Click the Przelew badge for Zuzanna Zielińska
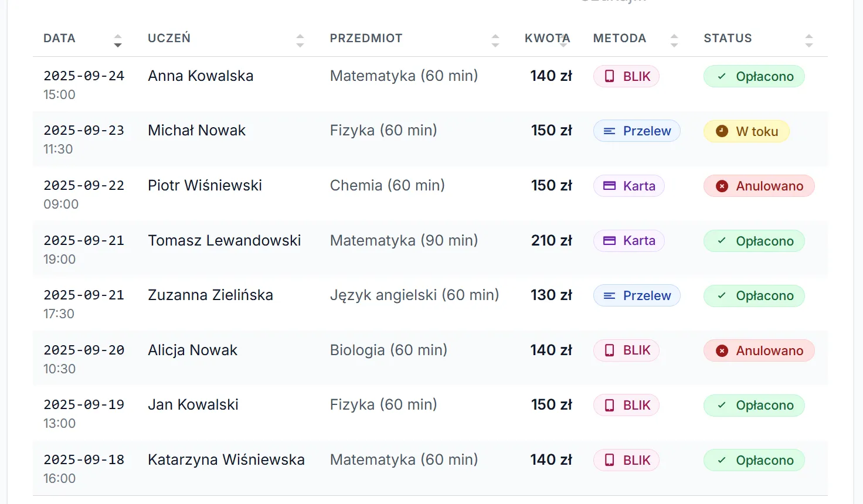The height and width of the screenshot is (504, 863). pyautogui.click(x=637, y=295)
